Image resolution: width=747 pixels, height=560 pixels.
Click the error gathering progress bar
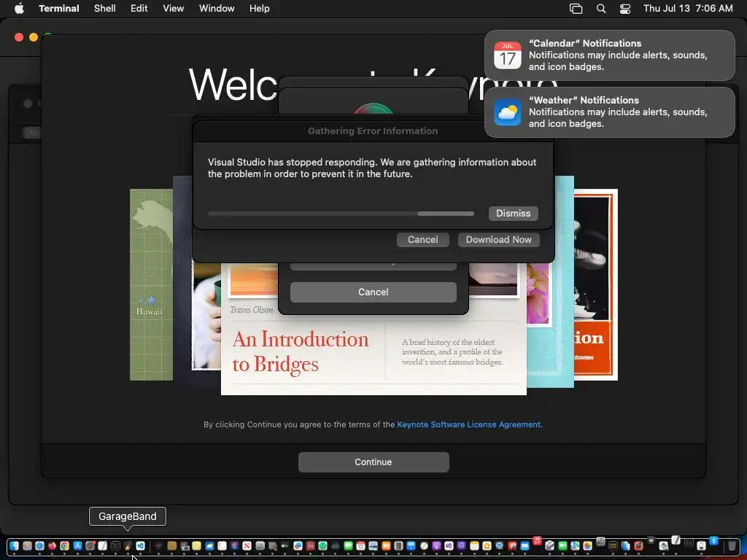pos(341,214)
